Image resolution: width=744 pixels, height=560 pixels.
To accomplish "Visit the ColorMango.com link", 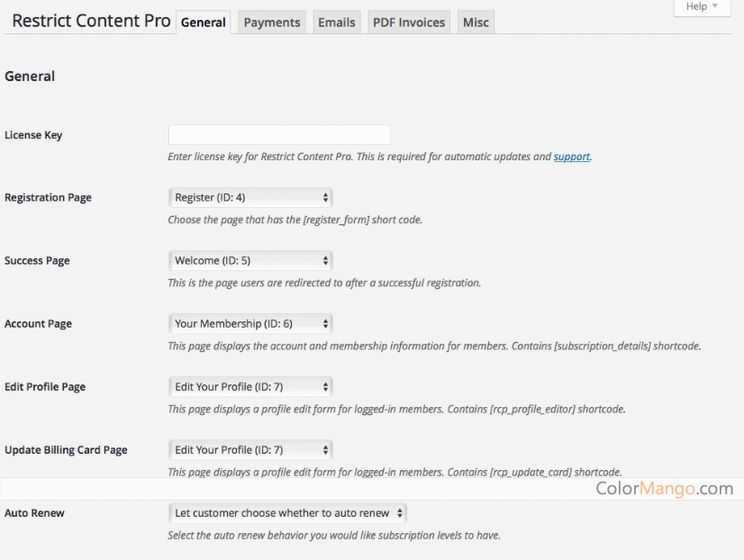I will click(x=664, y=488).
